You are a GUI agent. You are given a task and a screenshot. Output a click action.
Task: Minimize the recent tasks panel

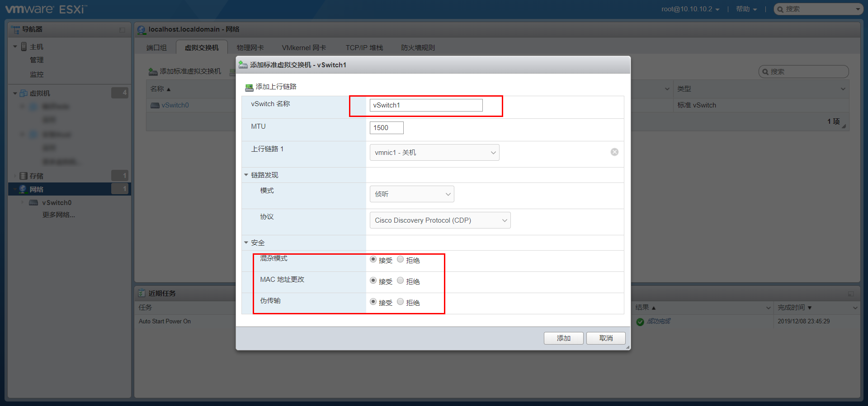(x=851, y=294)
